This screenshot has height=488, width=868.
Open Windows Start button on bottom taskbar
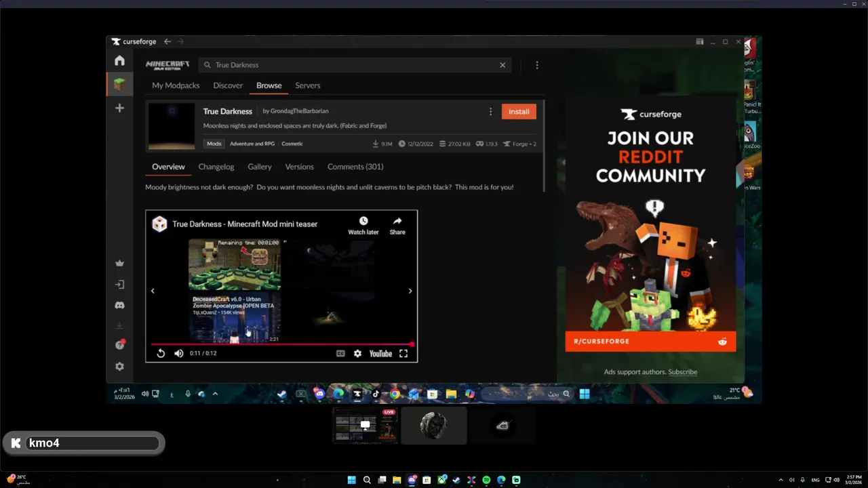click(x=351, y=480)
